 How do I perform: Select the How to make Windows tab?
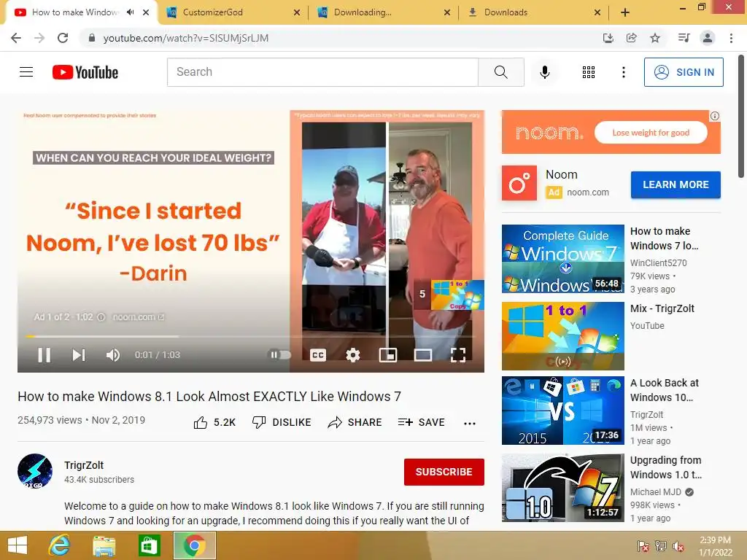coord(74,12)
